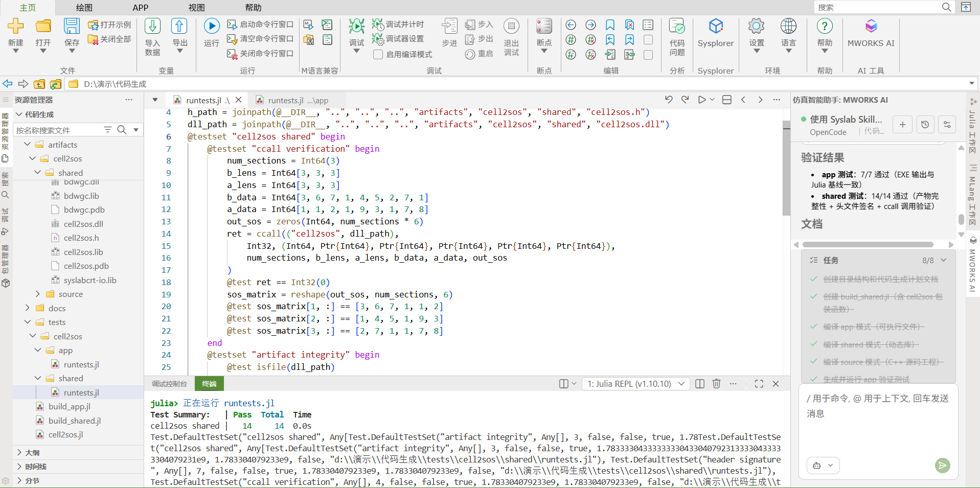Viewport: 980px width, 488px height.
Task: Click the trash icon to kill terminal
Action: tap(716, 384)
